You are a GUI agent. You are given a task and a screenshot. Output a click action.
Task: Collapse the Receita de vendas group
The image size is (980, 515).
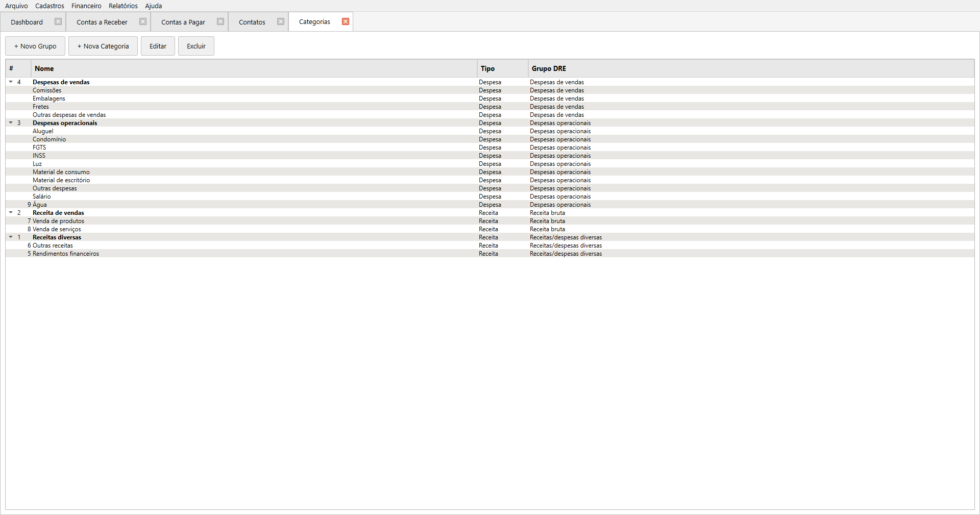[11, 212]
